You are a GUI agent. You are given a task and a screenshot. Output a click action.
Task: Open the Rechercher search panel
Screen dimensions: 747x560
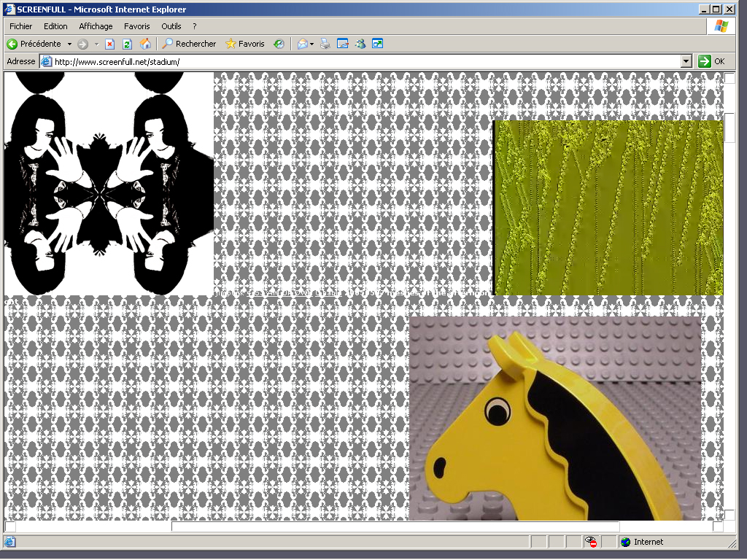click(189, 44)
